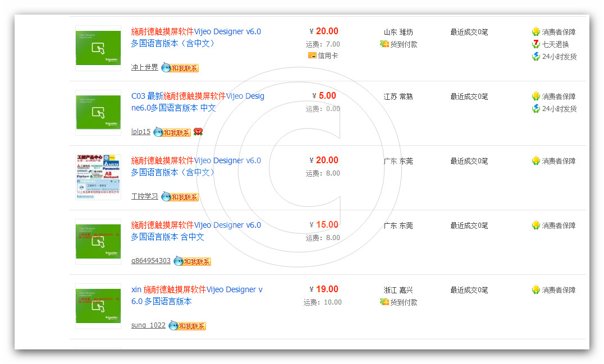Message seller q864954303 with 和我联系 icon

192,261
